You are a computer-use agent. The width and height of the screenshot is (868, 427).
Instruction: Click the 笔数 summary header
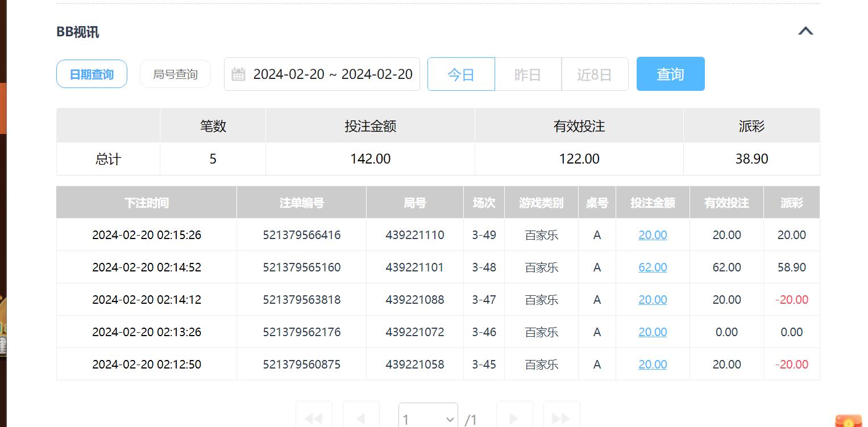pos(213,125)
